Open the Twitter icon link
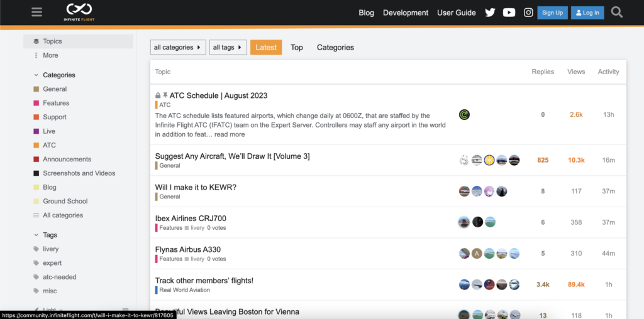This screenshot has width=644, height=319. point(490,13)
